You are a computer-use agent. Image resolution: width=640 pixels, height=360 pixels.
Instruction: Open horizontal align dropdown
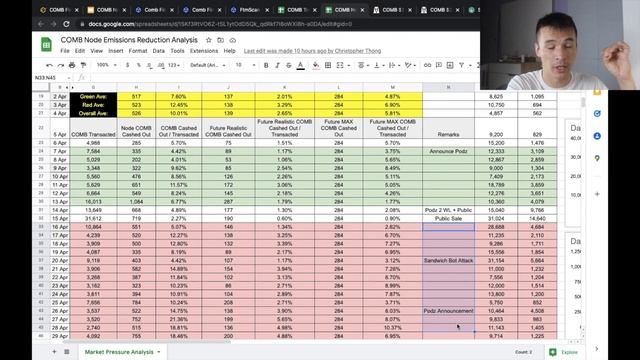(x=363, y=65)
